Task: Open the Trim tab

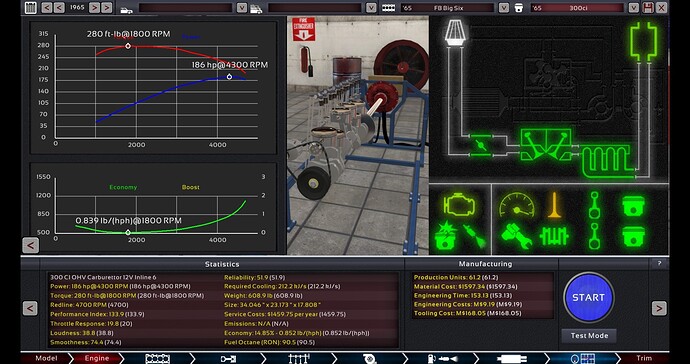Action: (x=644, y=358)
